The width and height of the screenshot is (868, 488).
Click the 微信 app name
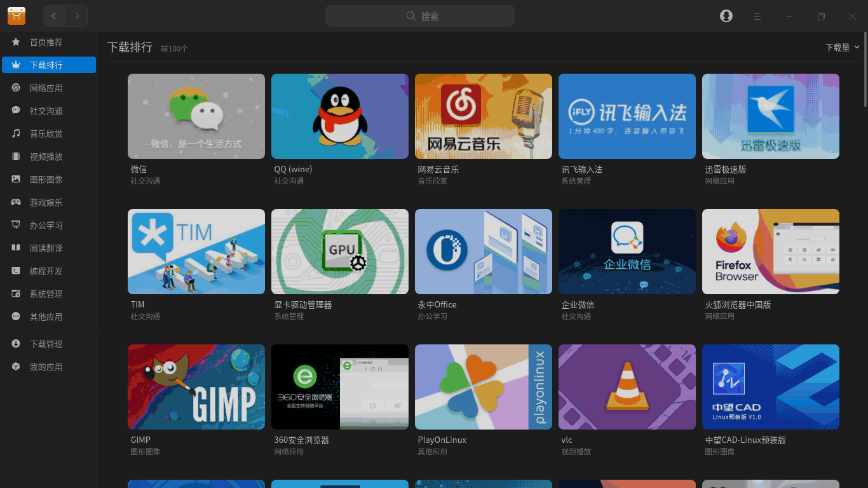(x=139, y=170)
